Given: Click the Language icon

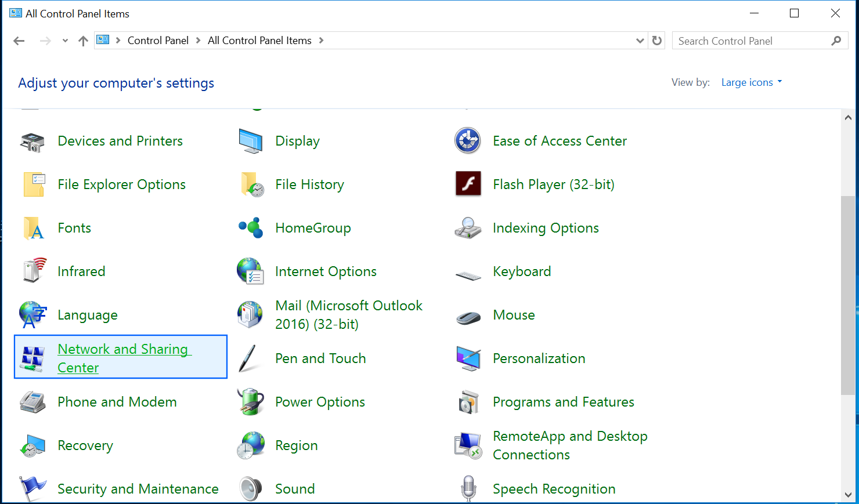Looking at the screenshot, I should click(33, 315).
